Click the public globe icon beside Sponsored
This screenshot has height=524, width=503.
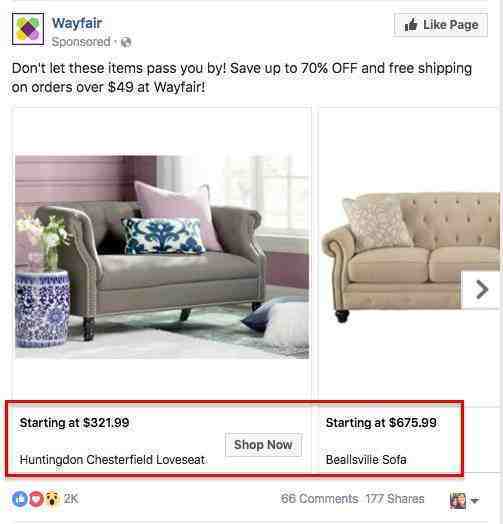pyautogui.click(x=126, y=42)
